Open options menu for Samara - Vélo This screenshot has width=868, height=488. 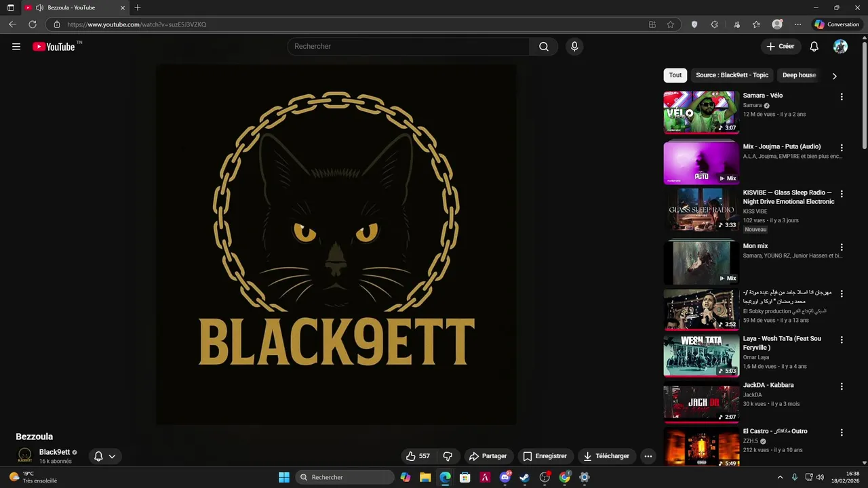842,97
